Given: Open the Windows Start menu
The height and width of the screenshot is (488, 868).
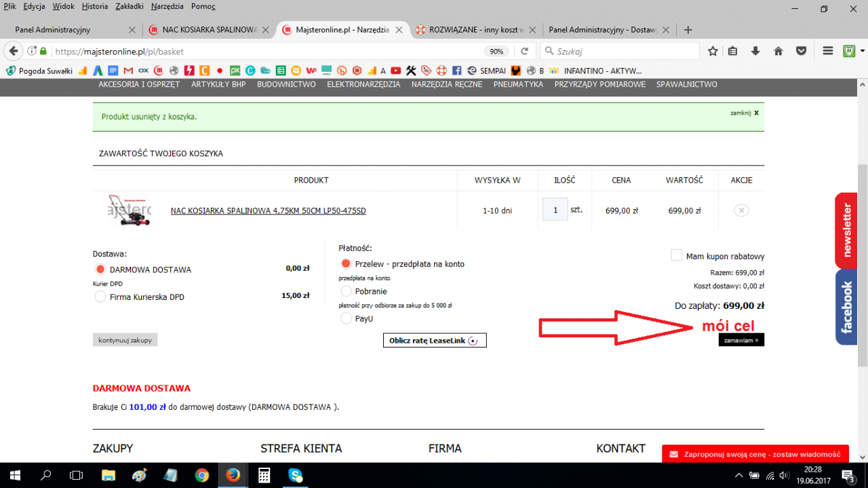Looking at the screenshot, I should (14, 475).
